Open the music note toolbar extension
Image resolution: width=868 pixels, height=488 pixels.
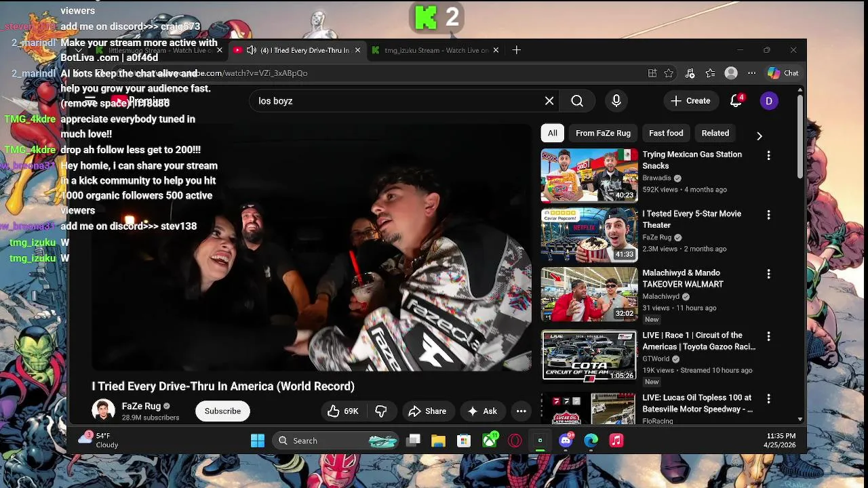pos(690,73)
